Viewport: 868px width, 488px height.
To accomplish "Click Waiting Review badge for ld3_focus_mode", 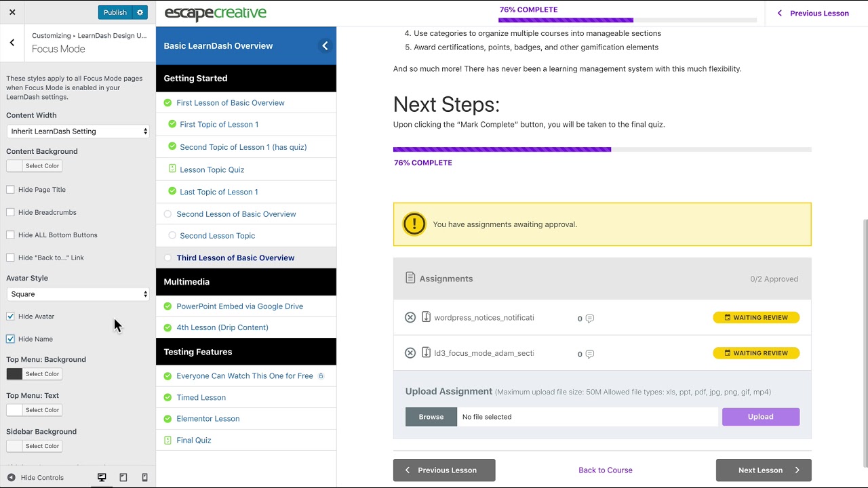I will [756, 353].
